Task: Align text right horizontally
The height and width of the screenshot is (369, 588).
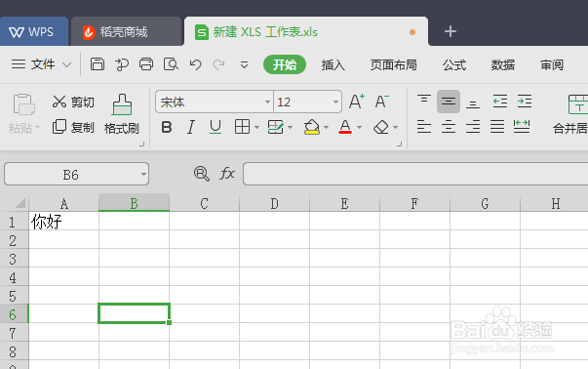Action: click(x=473, y=127)
